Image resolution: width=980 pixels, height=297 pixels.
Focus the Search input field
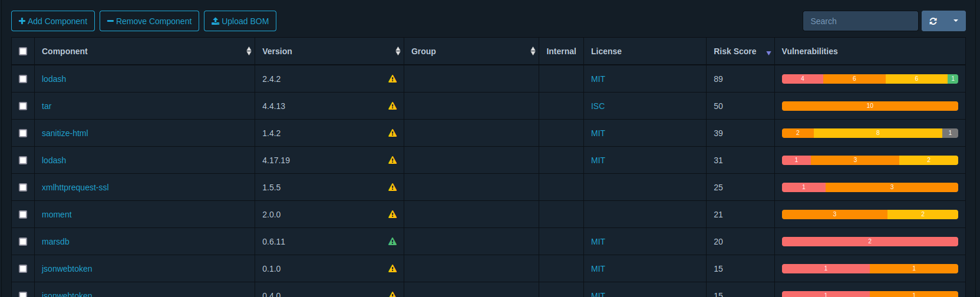click(860, 21)
